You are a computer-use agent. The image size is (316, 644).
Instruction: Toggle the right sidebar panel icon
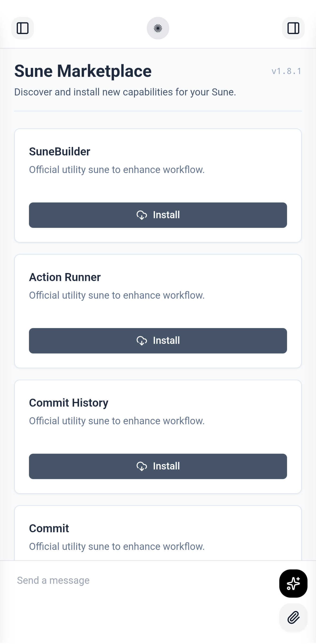point(293,28)
